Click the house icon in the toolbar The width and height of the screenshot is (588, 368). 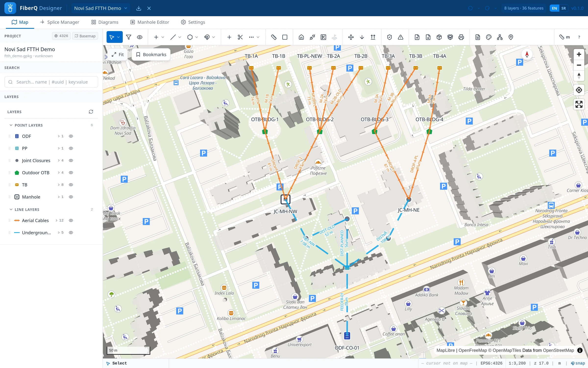(x=301, y=37)
